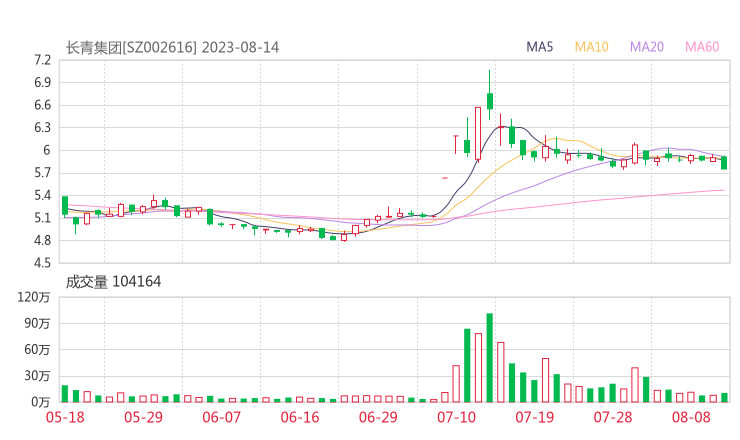The width and height of the screenshot is (740, 440).
Task: Click the 5.4 price axis value
Action: (42, 195)
